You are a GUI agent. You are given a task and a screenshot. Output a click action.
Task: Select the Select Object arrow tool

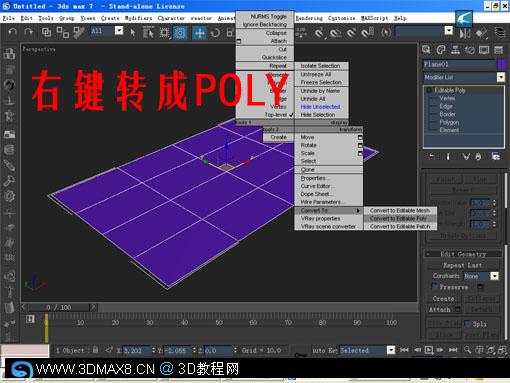(132, 33)
